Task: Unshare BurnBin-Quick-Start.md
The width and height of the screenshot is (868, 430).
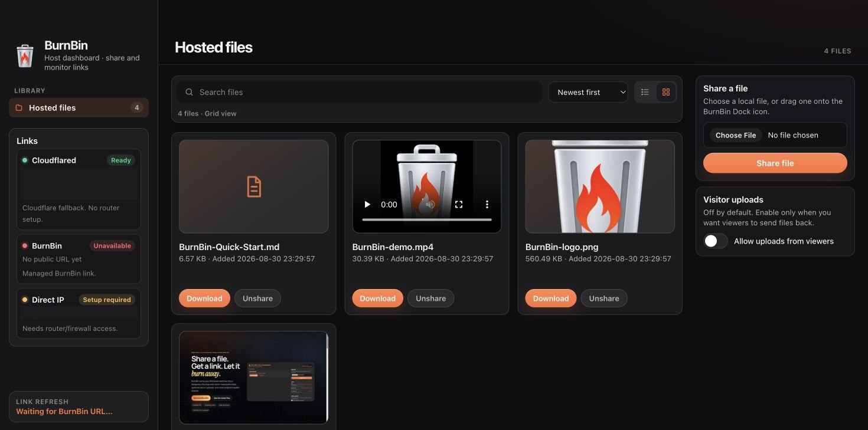Action: pyautogui.click(x=257, y=298)
